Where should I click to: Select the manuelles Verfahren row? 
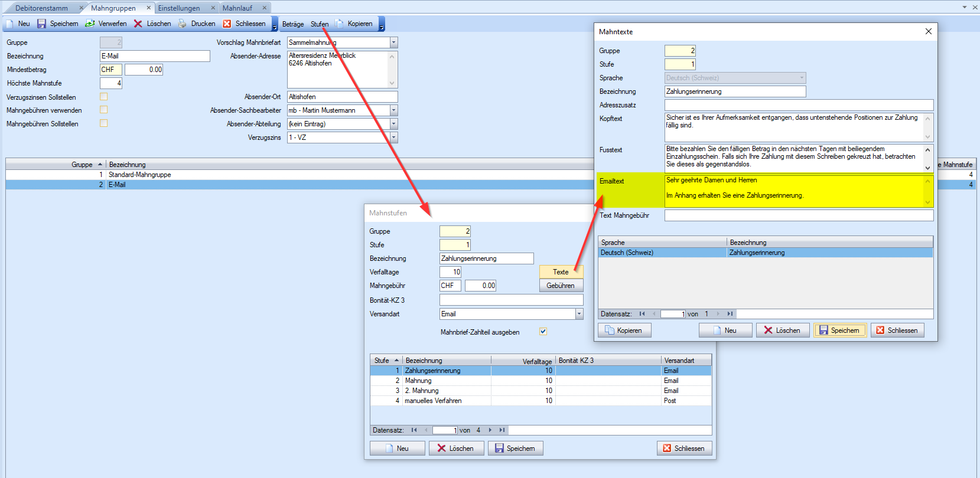tap(541, 401)
